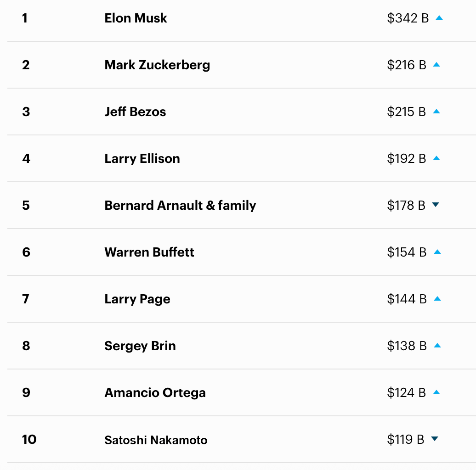
Task: Select the Satoshi Nakamoto name
Action: [156, 440]
